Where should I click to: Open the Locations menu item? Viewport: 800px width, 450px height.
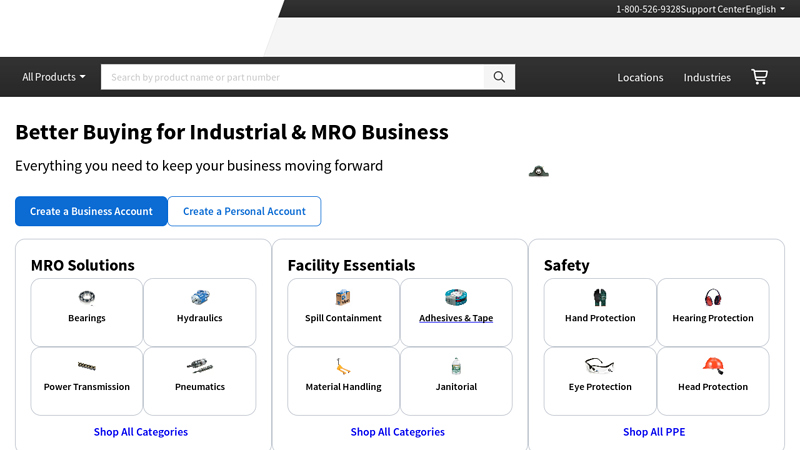point(640,78)
